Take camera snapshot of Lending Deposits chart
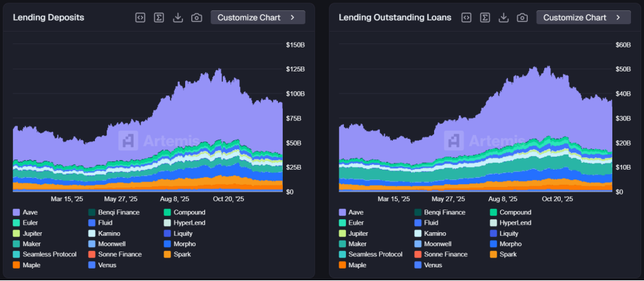This screenshot has height=281, width=644. 196,17
